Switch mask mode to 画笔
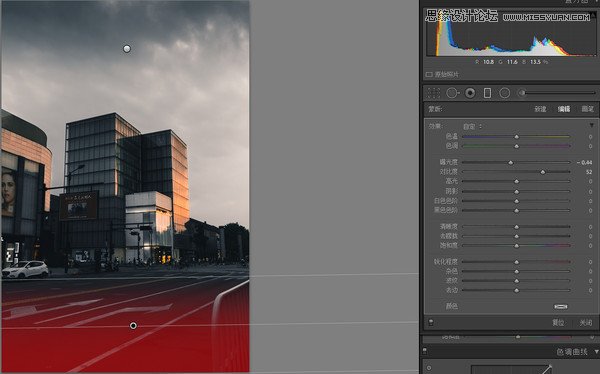Viewport: 600px width, 374px height. 587,109
